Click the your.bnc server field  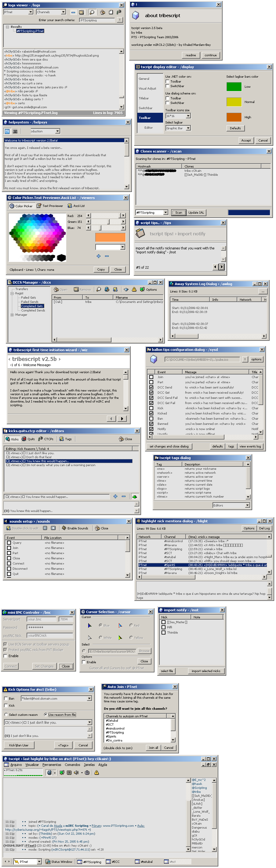point(42,619)
